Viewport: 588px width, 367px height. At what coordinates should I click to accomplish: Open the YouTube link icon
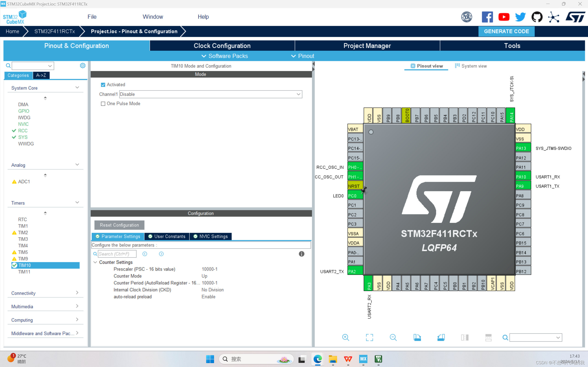tap(504, 17)
